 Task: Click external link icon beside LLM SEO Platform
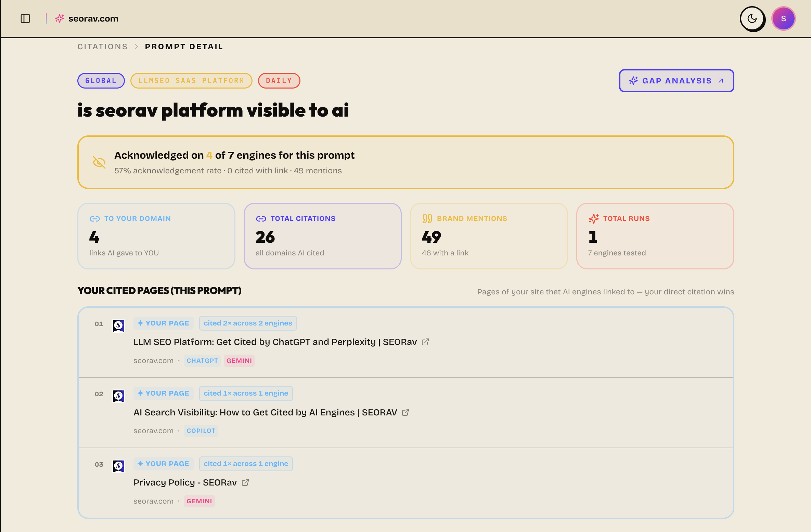[425, 342]
